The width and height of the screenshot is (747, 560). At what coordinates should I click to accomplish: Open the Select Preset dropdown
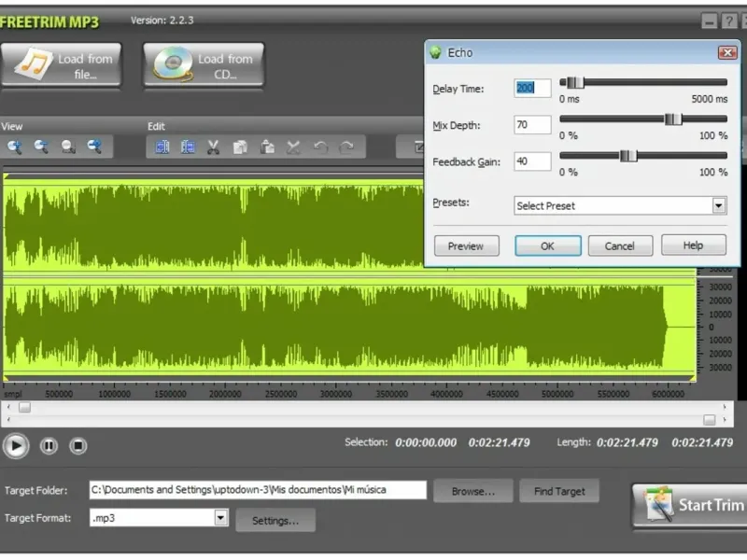(x=718, y=205)
